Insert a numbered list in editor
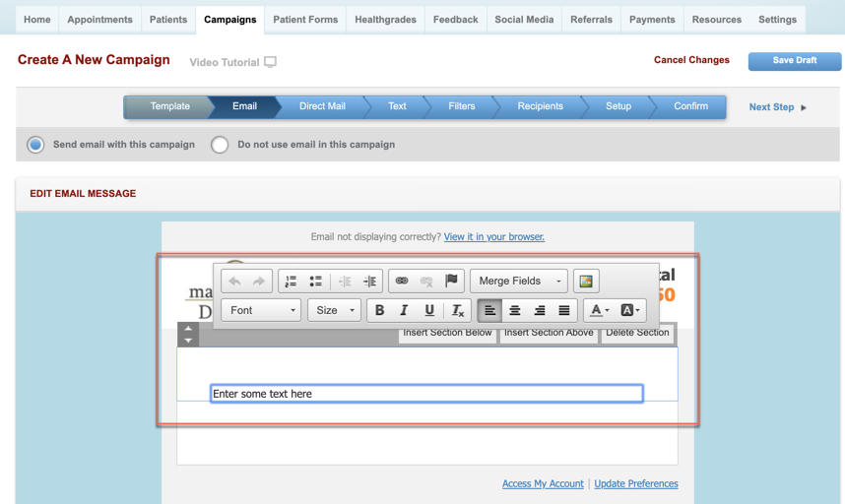The image size is (845, 504). point(291,282)
